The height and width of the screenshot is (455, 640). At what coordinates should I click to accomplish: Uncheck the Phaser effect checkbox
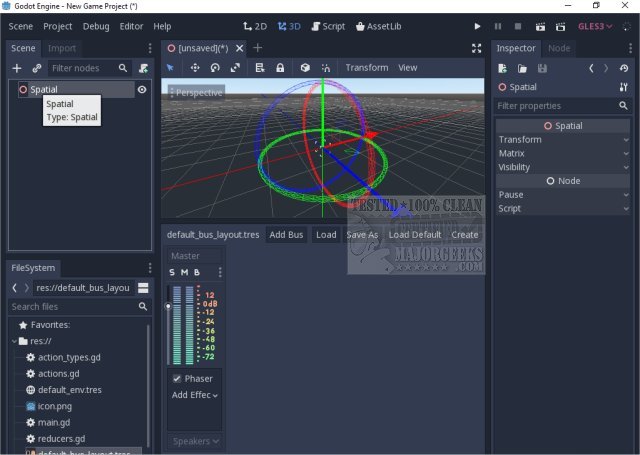click(177, 379)
